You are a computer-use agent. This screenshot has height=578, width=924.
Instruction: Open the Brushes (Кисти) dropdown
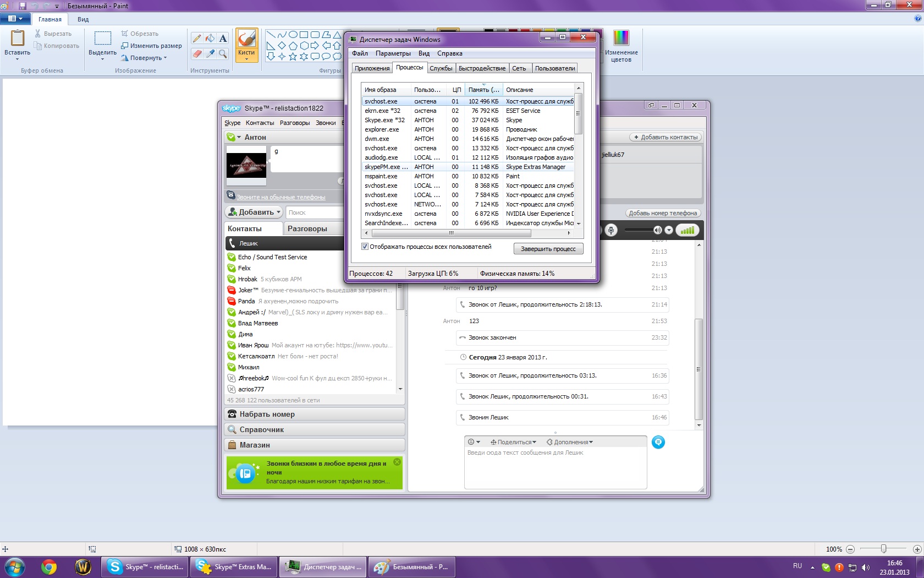coord(246,57)
